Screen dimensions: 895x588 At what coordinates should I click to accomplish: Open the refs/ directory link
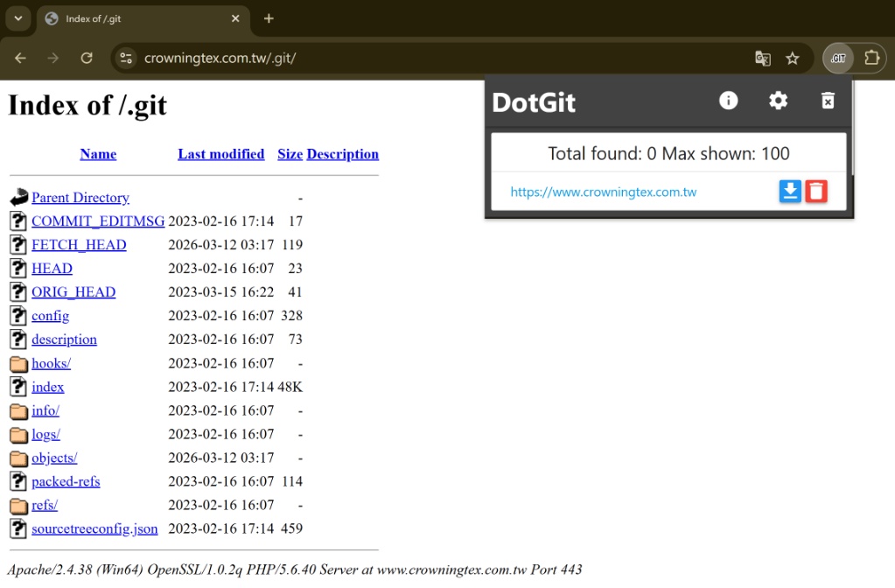[45, 505]
